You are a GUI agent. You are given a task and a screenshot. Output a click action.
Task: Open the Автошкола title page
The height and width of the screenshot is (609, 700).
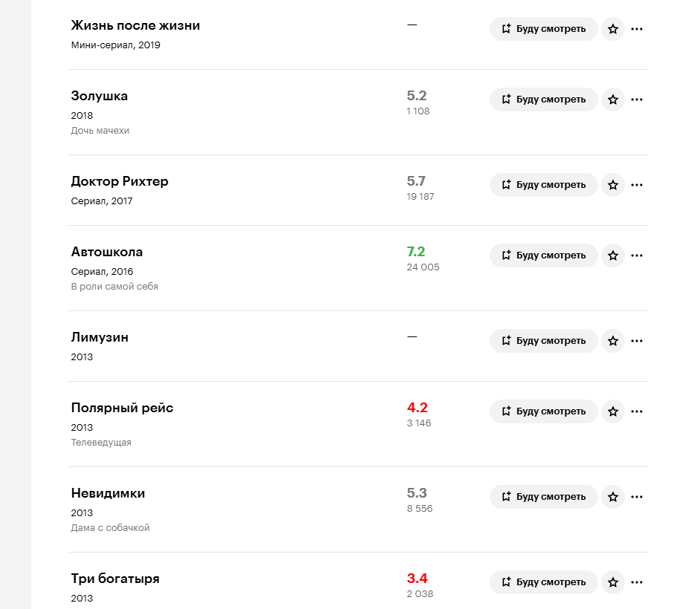coord(107,252)
